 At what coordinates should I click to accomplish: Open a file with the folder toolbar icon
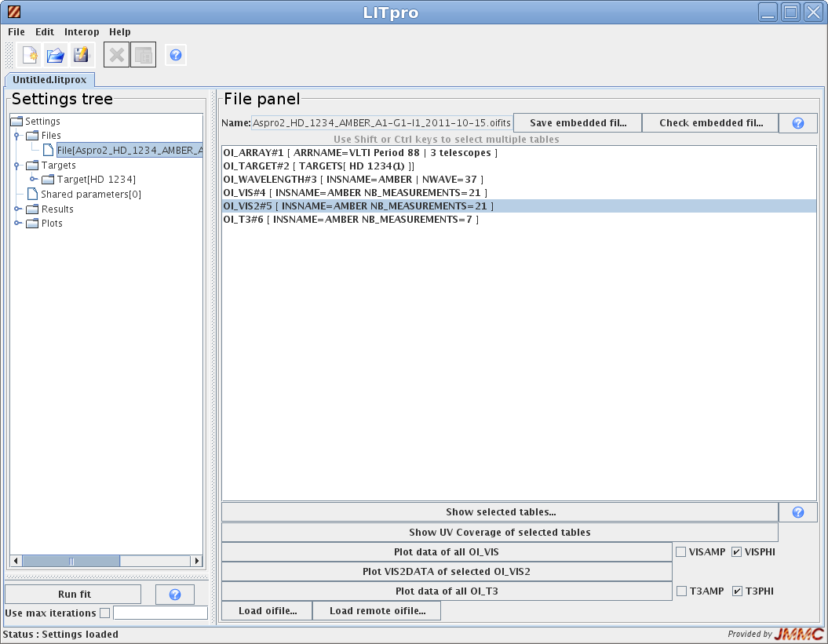point(56,55)
